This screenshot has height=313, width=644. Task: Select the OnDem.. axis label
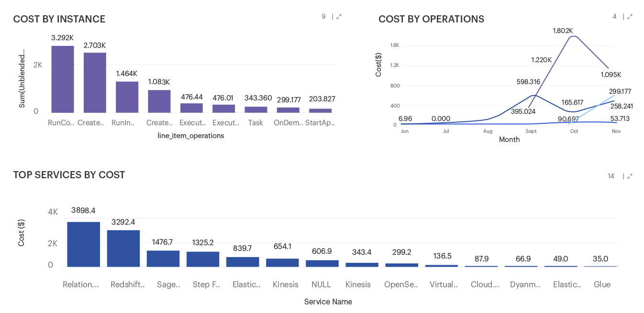pyautogui.click(x=289, y=123)
